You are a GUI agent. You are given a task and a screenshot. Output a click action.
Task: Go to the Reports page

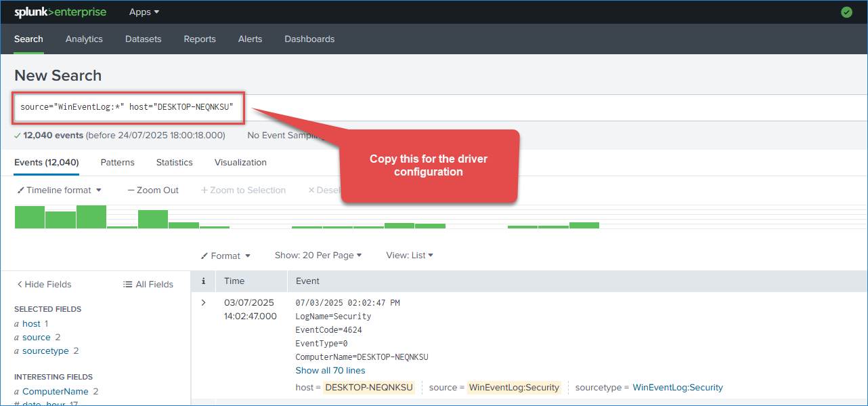(200, 39)
